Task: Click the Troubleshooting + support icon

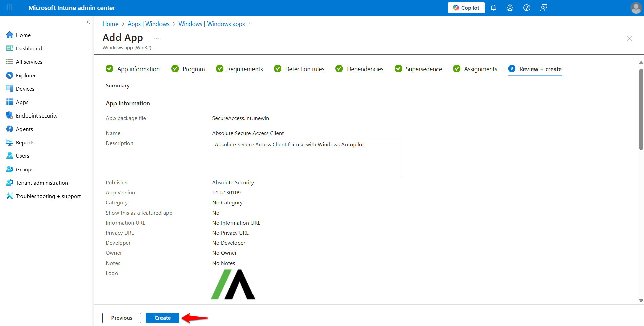Action: (10, 196)
